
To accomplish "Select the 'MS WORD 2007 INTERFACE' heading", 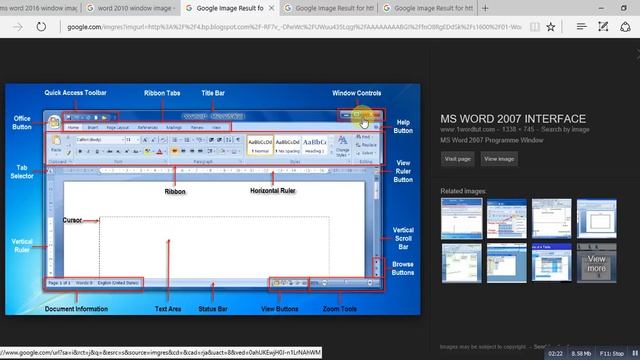I will [513, 119].
